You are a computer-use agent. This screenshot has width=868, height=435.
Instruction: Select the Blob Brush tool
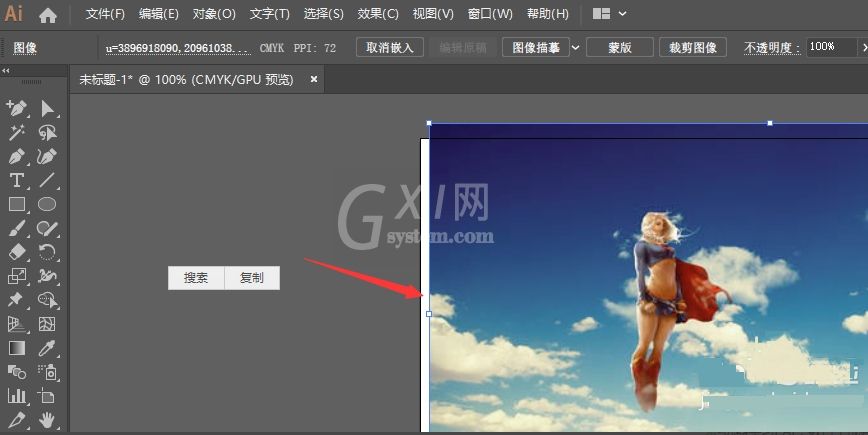click(x=48, y=228)
